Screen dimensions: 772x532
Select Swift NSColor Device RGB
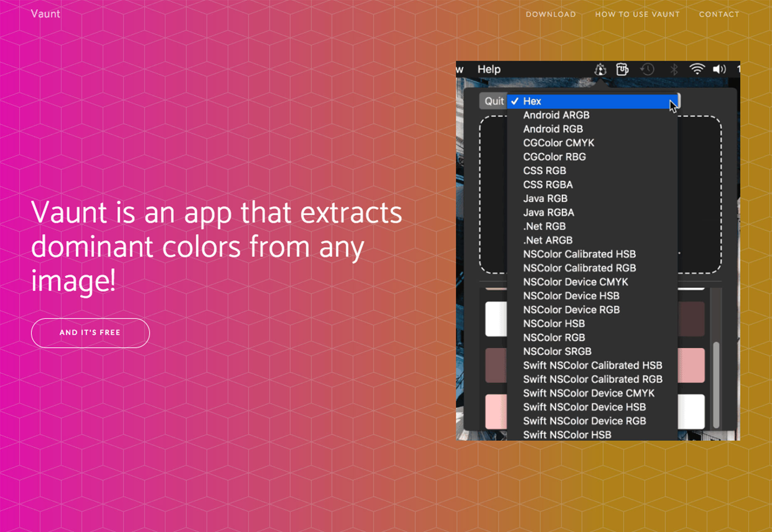[x=592, y=421]
